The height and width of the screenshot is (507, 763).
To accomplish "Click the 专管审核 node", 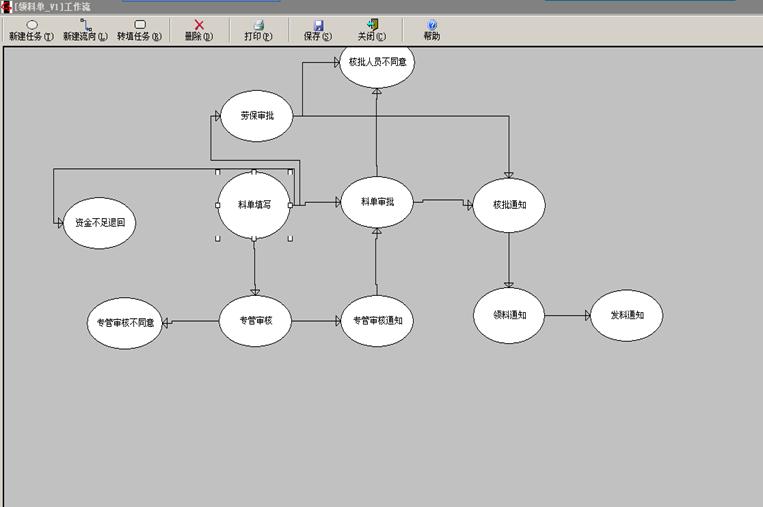I will point(255,321).
